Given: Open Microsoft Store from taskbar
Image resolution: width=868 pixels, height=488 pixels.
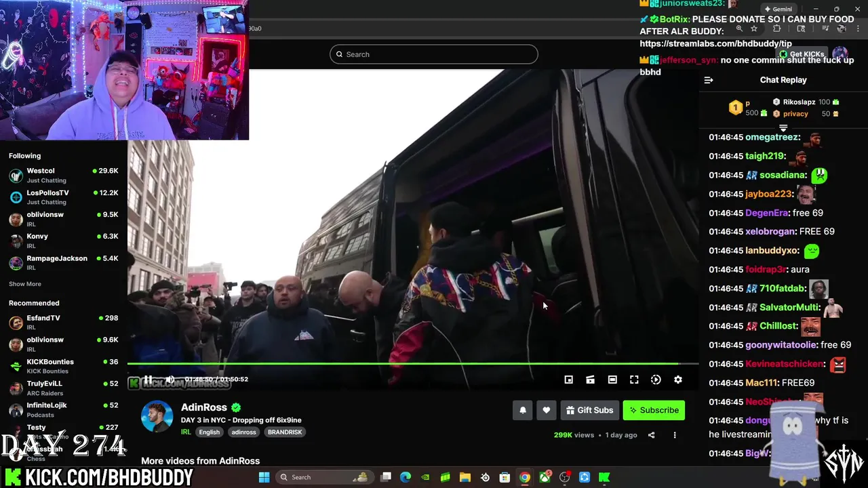Looking at the screenshot, I should point(505,477).
